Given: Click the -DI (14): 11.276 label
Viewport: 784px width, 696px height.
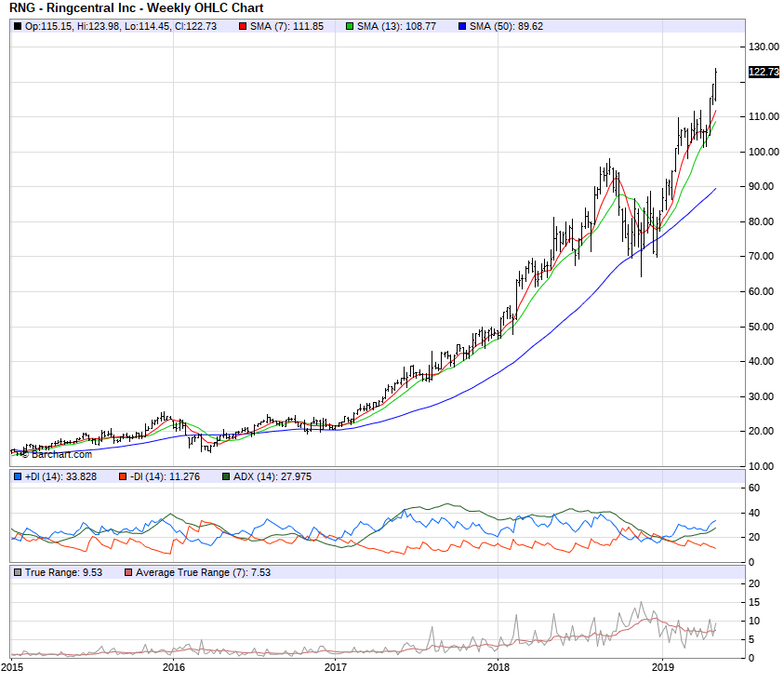Looking at the screenshot, I should (x=165, y=476).
